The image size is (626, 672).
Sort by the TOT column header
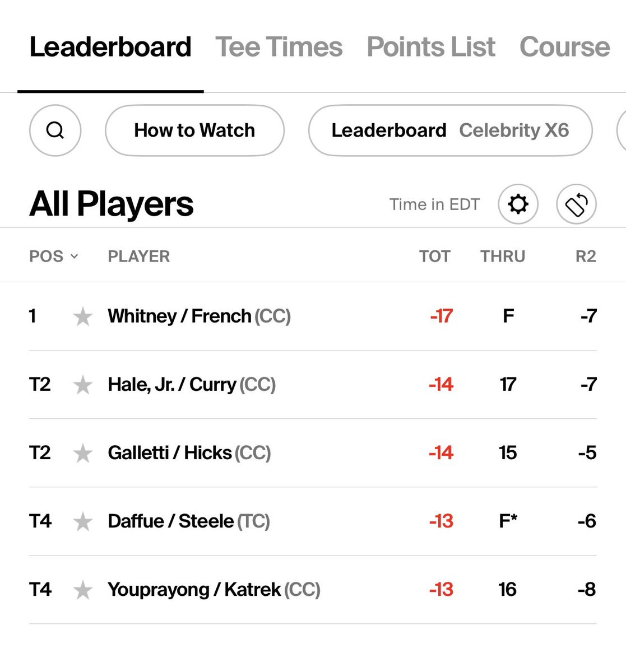click(x=434, y=256)
